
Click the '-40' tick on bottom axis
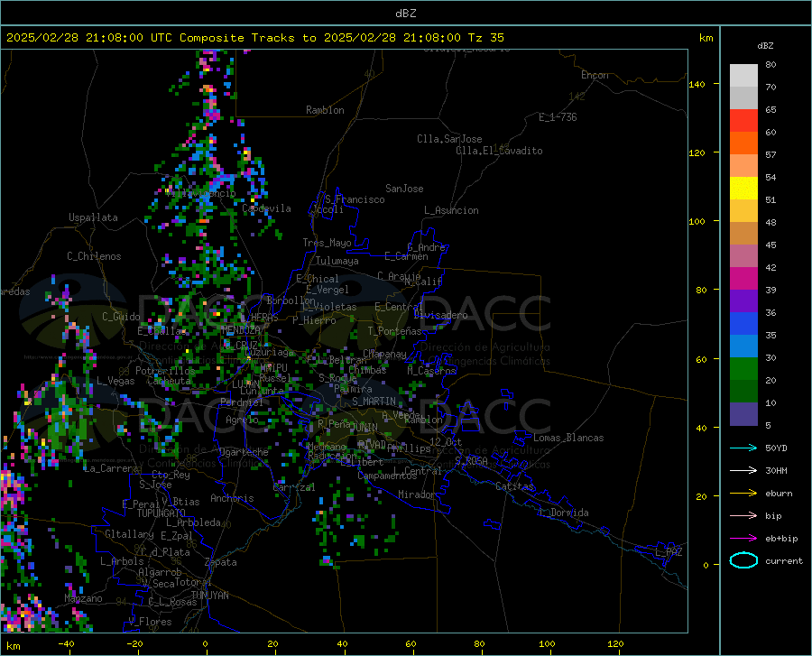point(66,643)
